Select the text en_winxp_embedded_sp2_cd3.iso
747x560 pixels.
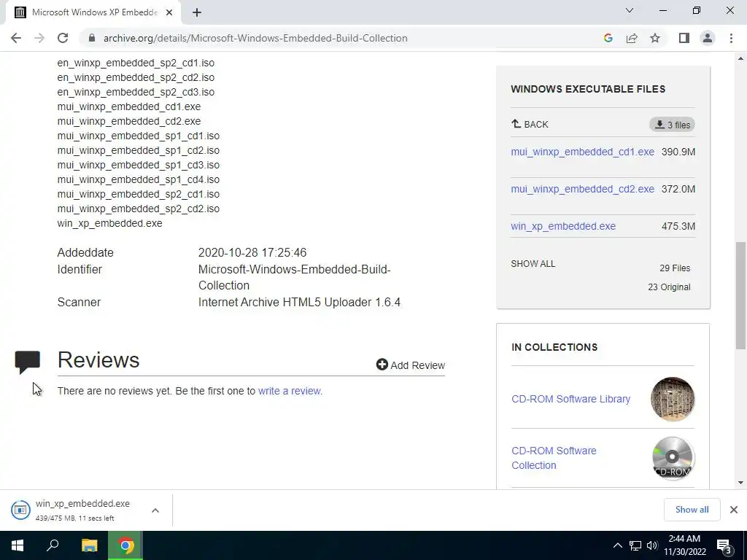(x=136, y=92)
